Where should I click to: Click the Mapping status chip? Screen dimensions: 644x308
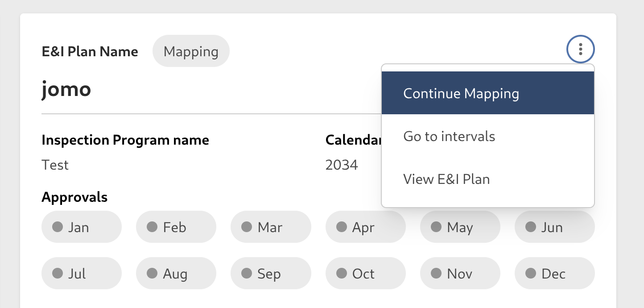(x=191, y=51)
